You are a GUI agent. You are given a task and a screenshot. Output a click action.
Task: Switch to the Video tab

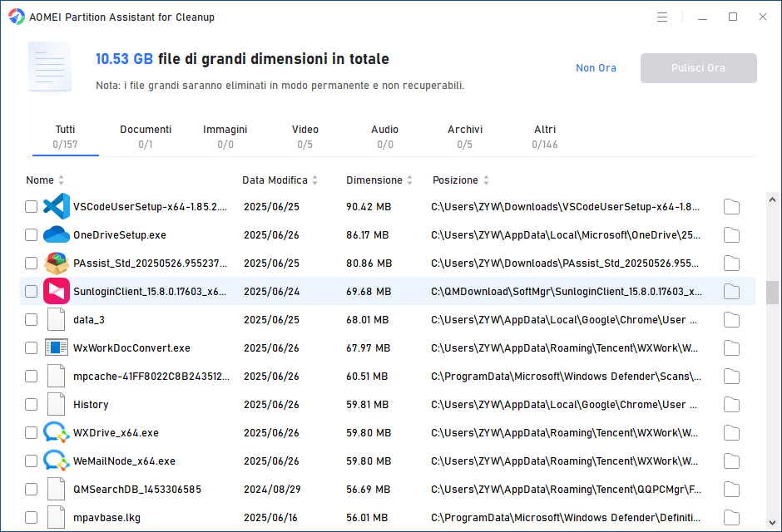(x=305, y=137)
